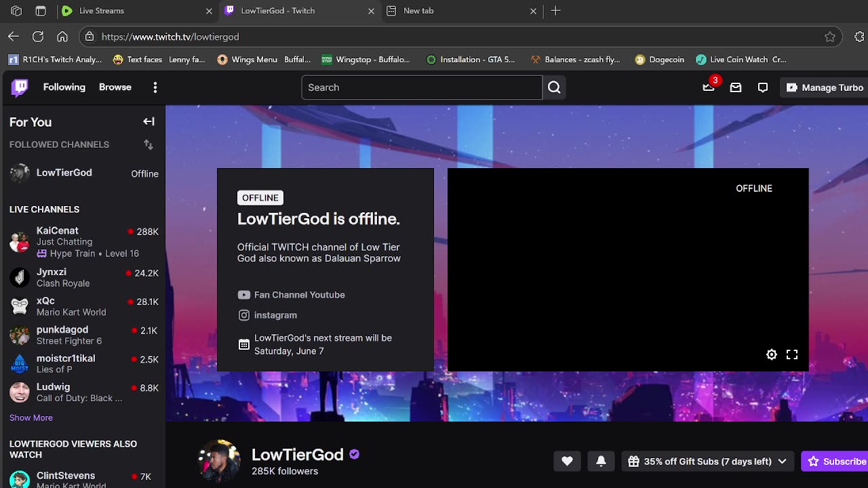Click browser back arrow

click(14, 37)
